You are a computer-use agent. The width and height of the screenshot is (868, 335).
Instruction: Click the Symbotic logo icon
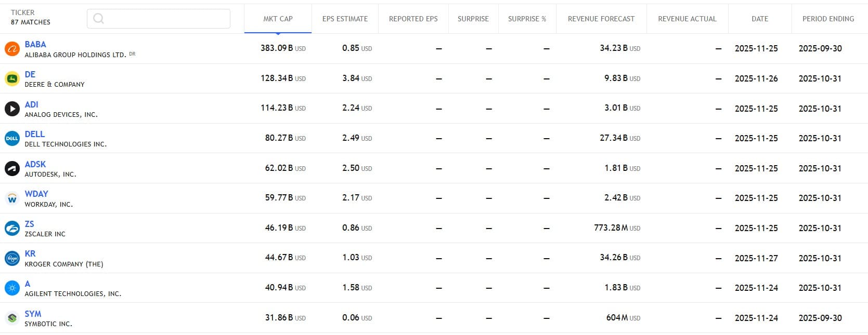(x=12, y=318)
